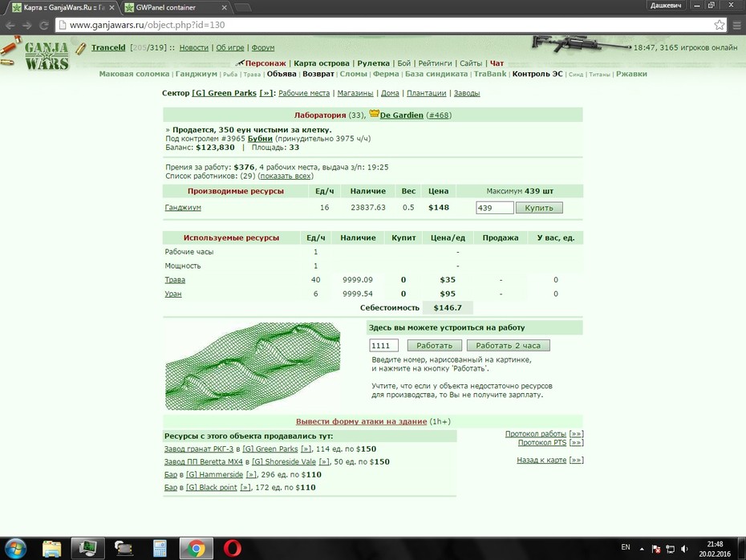
Task: Open the Рабочие места sector link
Action: [304, 93]
